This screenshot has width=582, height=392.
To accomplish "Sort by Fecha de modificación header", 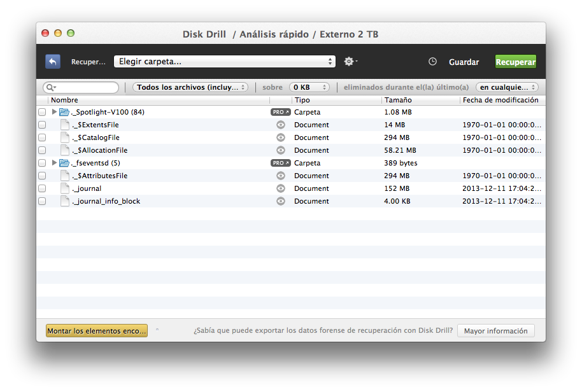I will [x=502, y=100].
